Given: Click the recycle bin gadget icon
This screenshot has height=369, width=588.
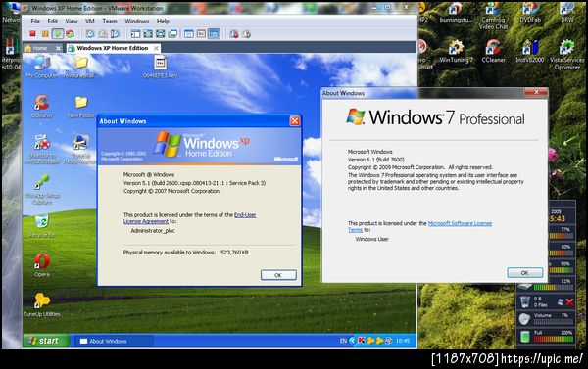Looking at the screenshot, I should click(x=525, y=301).
